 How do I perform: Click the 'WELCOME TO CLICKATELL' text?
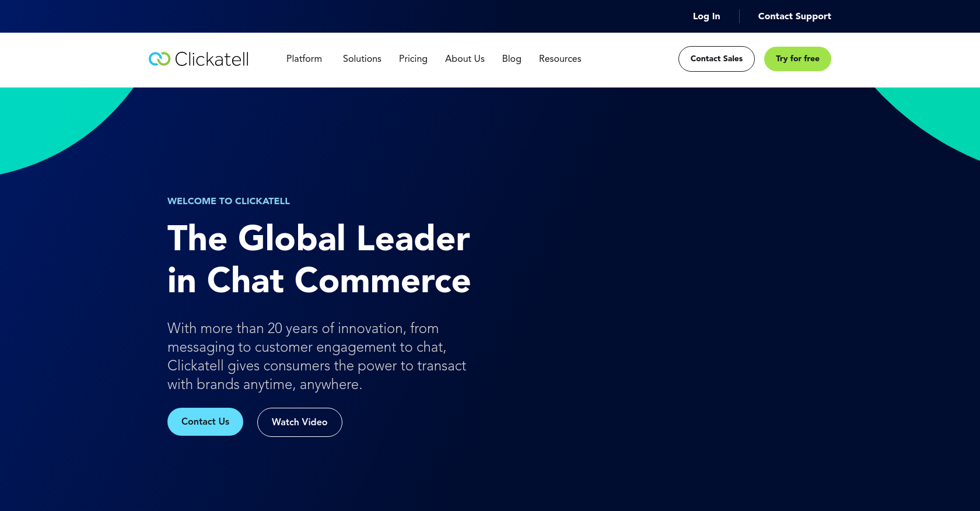229,201
